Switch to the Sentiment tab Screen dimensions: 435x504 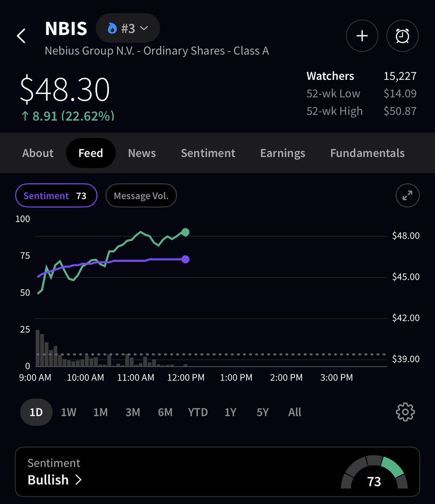point(208,153)
